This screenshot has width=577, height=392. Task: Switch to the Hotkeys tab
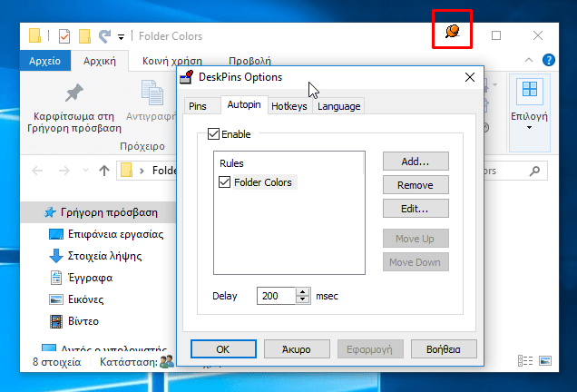click(x=289, y=106)
